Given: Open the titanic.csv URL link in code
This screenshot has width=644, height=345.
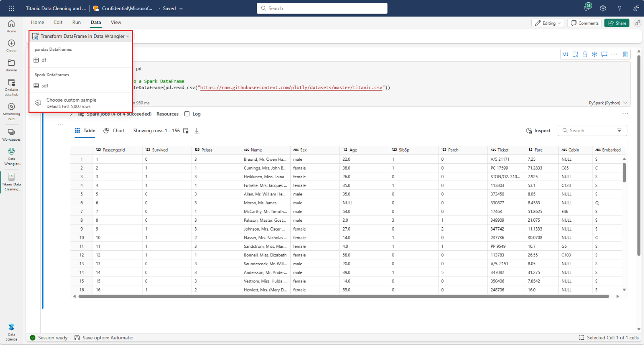Looking at the screenshot, I should 291,87.
